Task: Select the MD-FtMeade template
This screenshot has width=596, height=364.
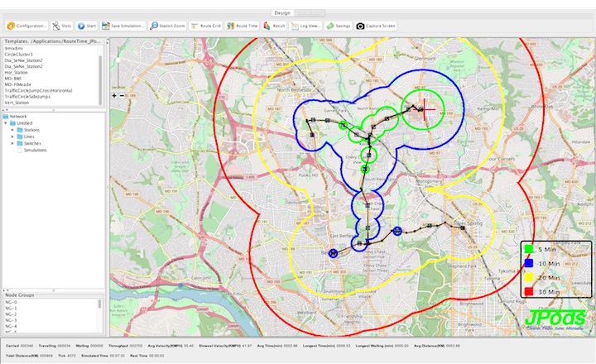Action: (20, 84)
